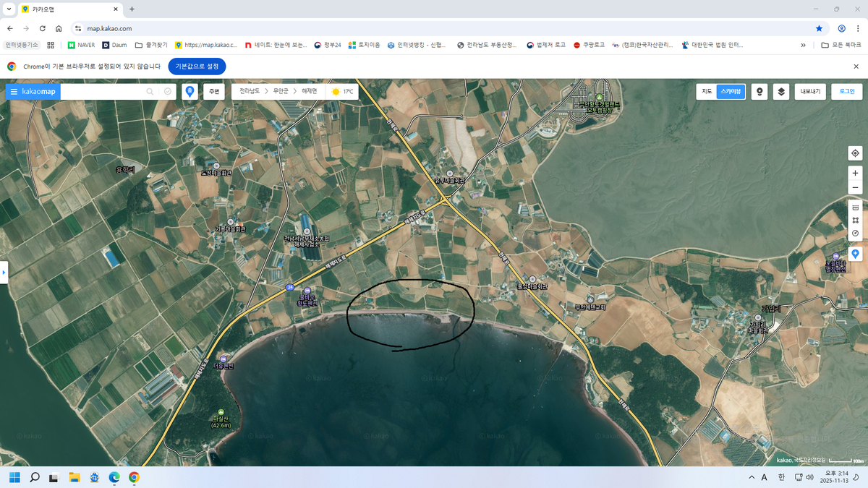868x488 pixels.
Task: Select the area measurement tool
Action: [855, 221]
